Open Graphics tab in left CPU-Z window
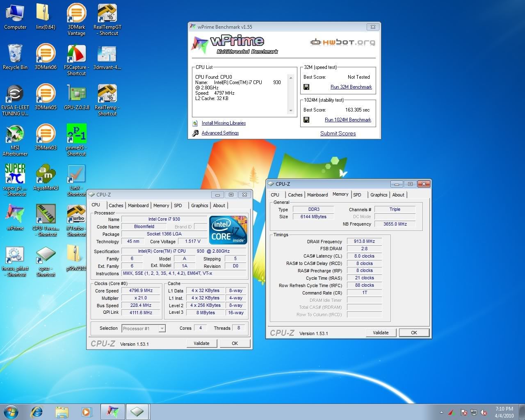Image resolution: width=525 pixels, height=420 pixels. click(200, 205)
